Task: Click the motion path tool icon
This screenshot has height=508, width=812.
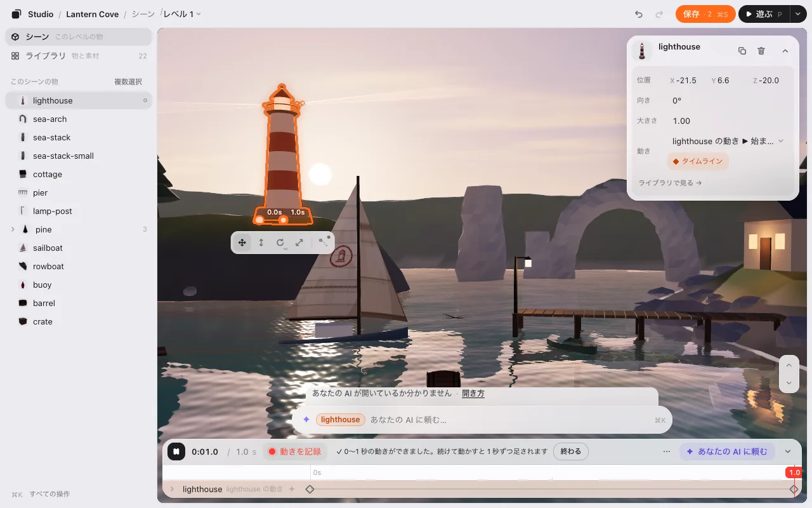Action: click(324, 241)
